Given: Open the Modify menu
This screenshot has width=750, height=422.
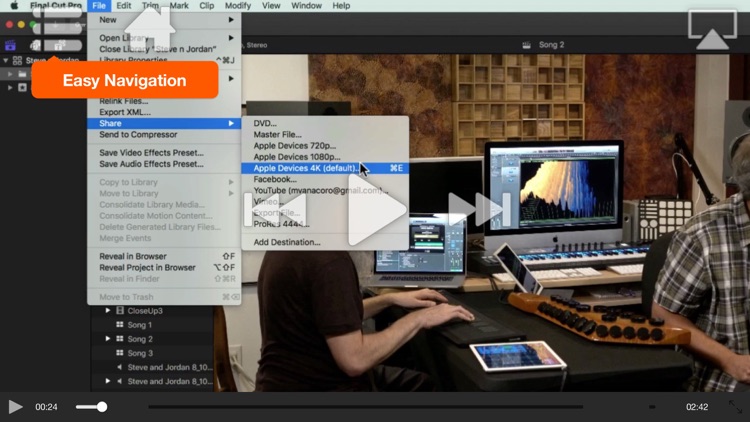Looking at the screenshot, I should pos(238,6).
